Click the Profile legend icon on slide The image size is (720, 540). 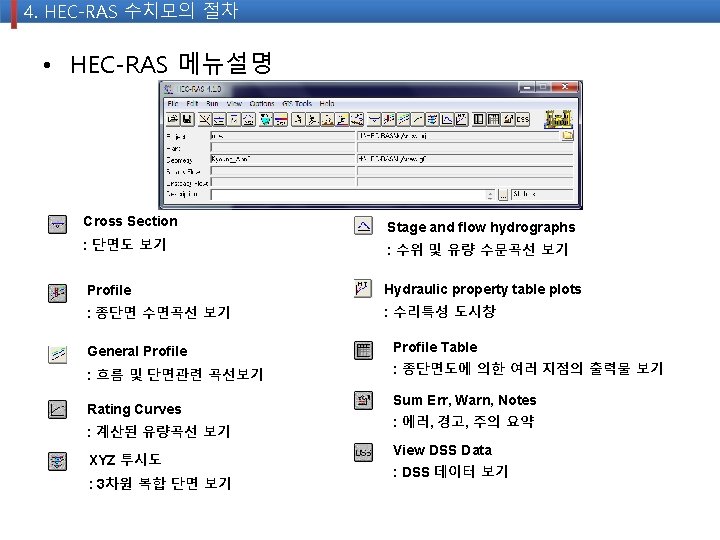[x=57, y=293]
